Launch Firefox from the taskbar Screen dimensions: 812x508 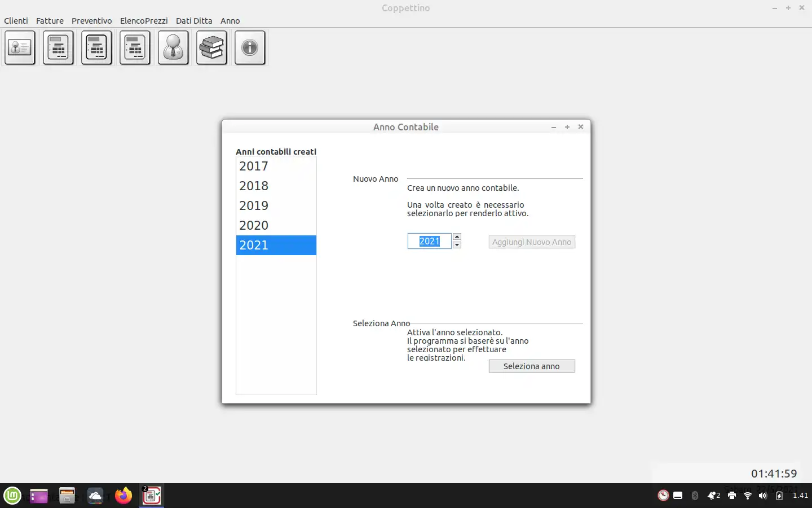point(123,496)
